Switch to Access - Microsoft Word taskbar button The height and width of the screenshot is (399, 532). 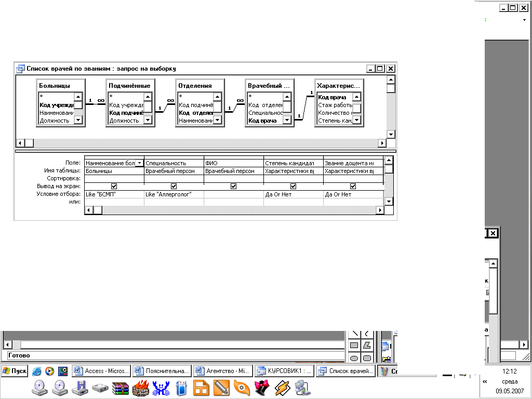tap(101, 371)
